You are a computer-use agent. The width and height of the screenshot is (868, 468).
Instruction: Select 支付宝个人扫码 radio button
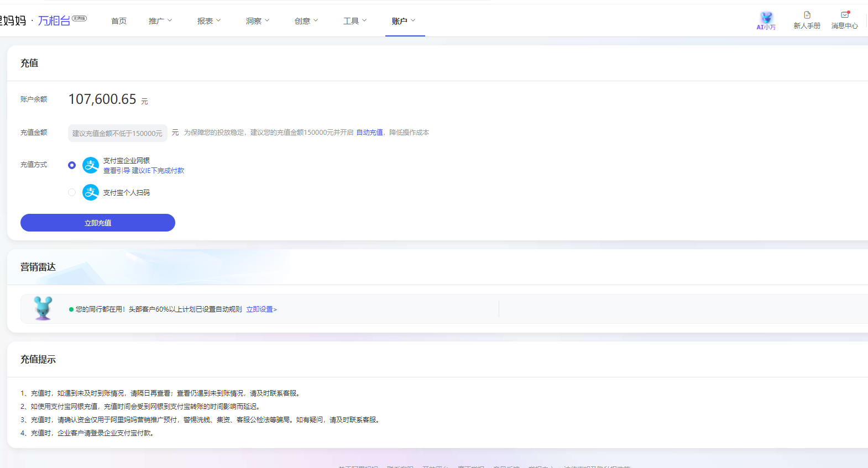[72, 192]
